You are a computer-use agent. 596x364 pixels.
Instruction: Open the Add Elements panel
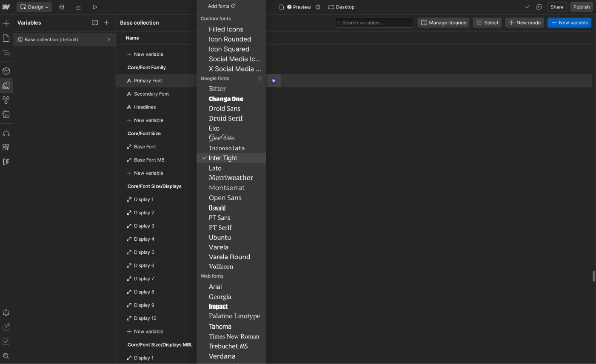[x=6, y=23]
